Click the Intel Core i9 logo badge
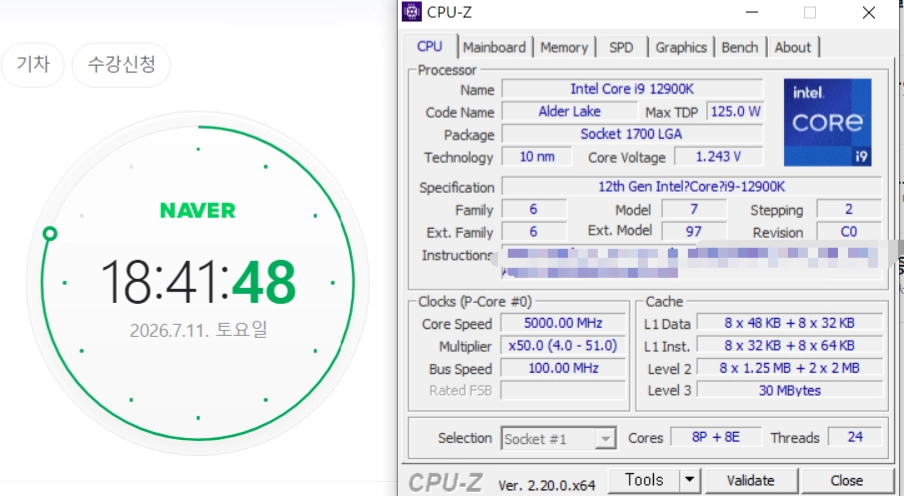904x496 pixels. click(x=827, y=122)
